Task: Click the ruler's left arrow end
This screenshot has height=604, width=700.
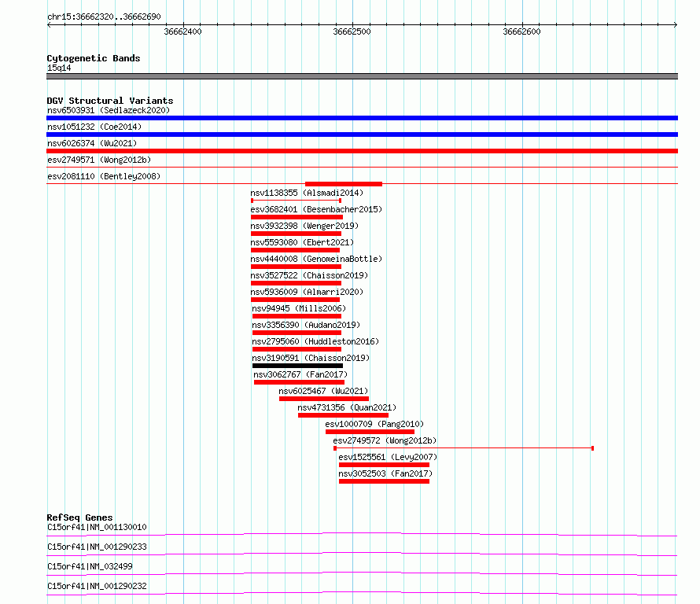Action: point(49,24)
